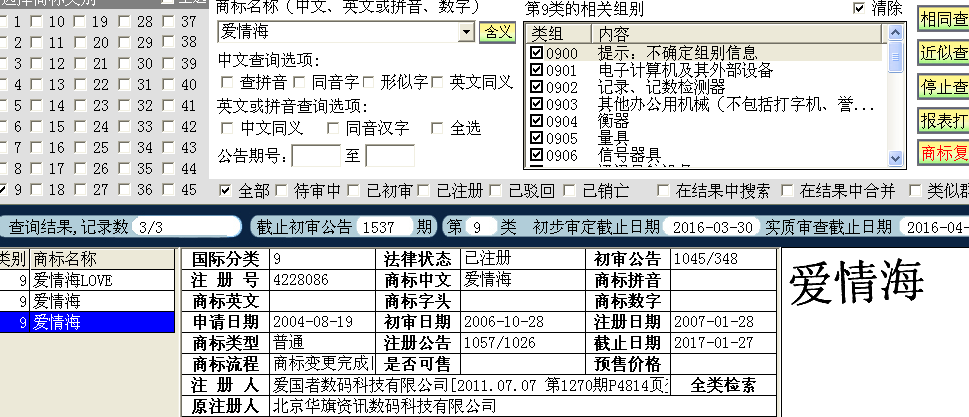969x417 pixels.
Task: Tick the 英文同义 checkbox
Action: click(438, 82)
